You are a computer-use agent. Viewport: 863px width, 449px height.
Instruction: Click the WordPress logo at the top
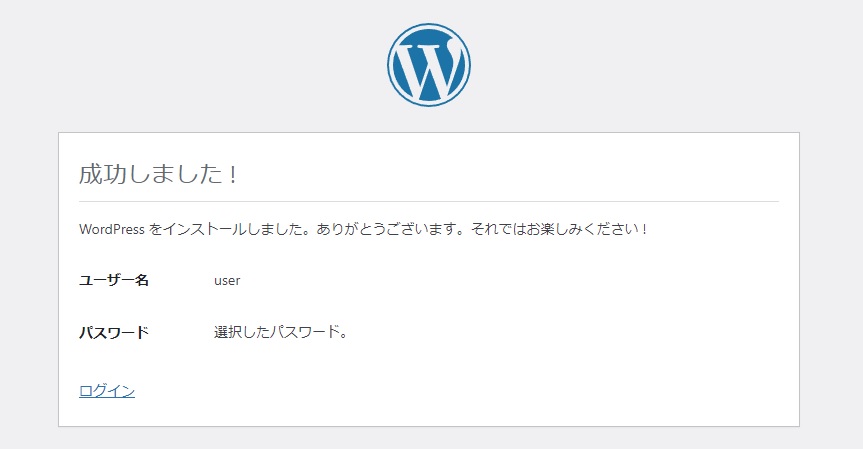(428, 65)
